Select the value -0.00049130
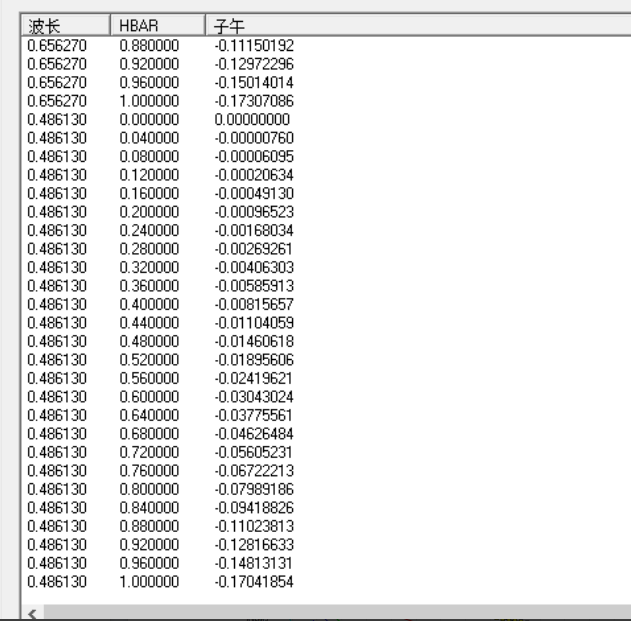 click(x=254, y=194)
